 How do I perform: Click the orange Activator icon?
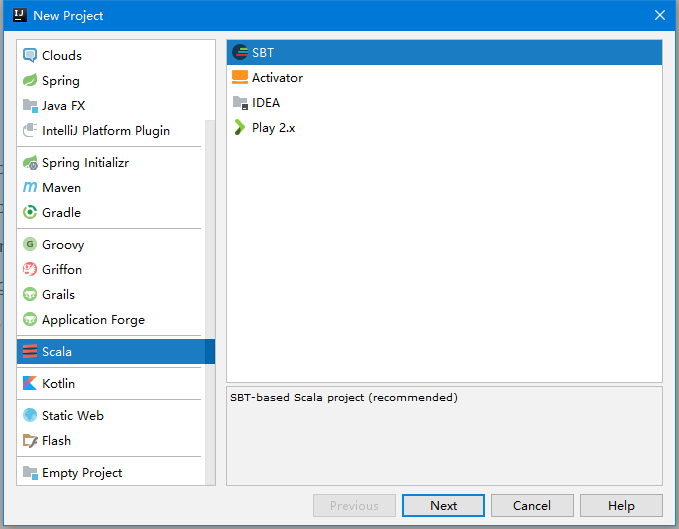click(240, 78)
